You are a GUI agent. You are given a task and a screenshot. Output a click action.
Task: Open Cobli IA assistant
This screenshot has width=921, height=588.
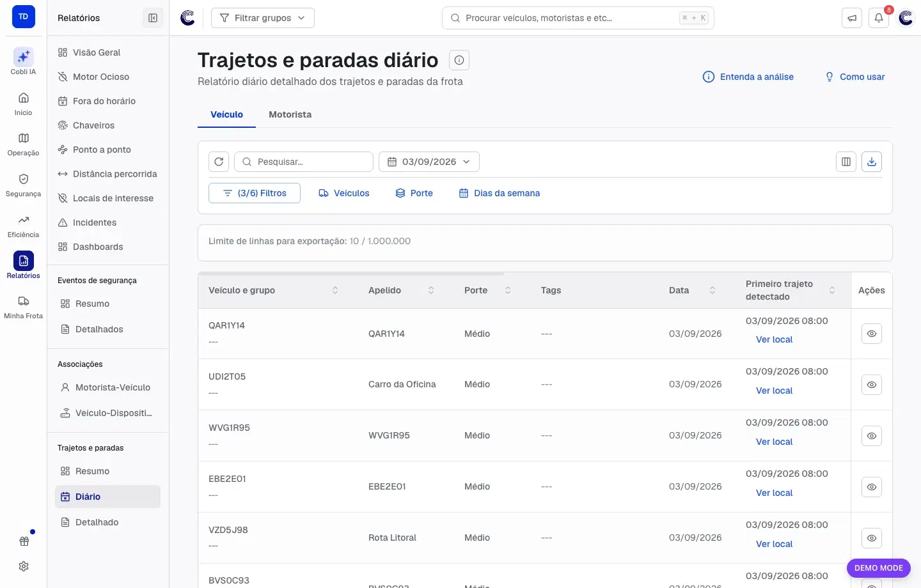tap(23, 61)
